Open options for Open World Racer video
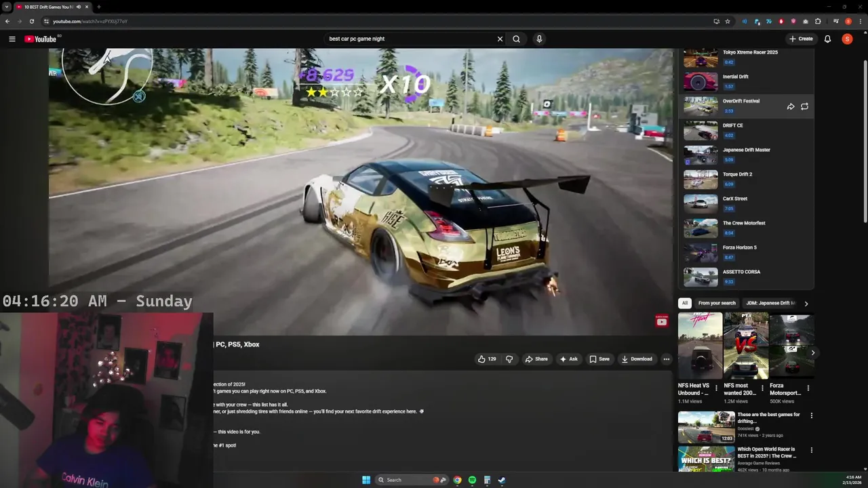868x488 pixels. coord(811,450)
